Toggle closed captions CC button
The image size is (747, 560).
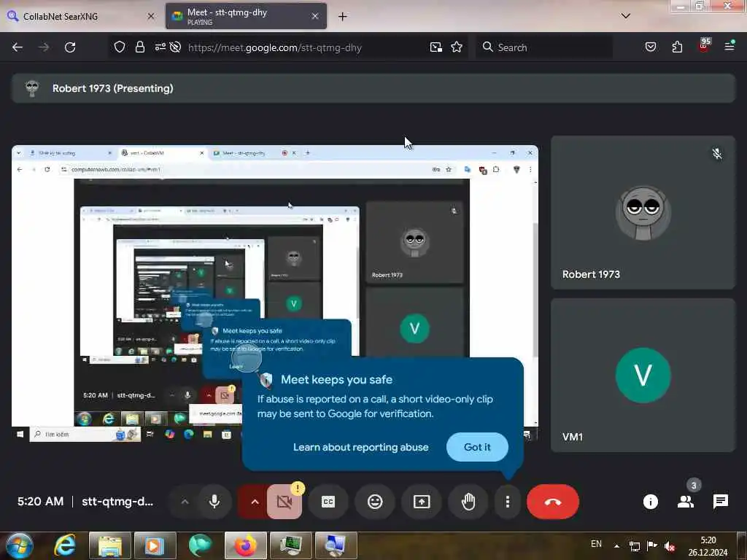coord(328,502)
